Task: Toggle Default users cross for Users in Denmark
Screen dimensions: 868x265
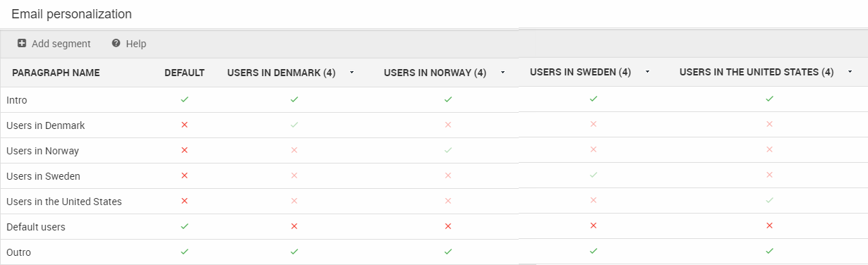Action: point(294,226)
